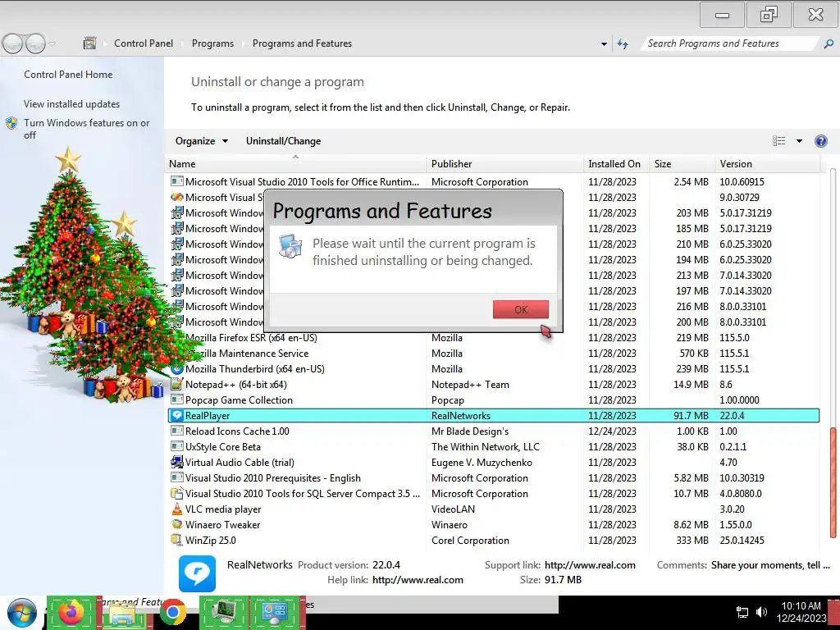
Task: Click the Forward navigation button
Action: coord(35,43)
